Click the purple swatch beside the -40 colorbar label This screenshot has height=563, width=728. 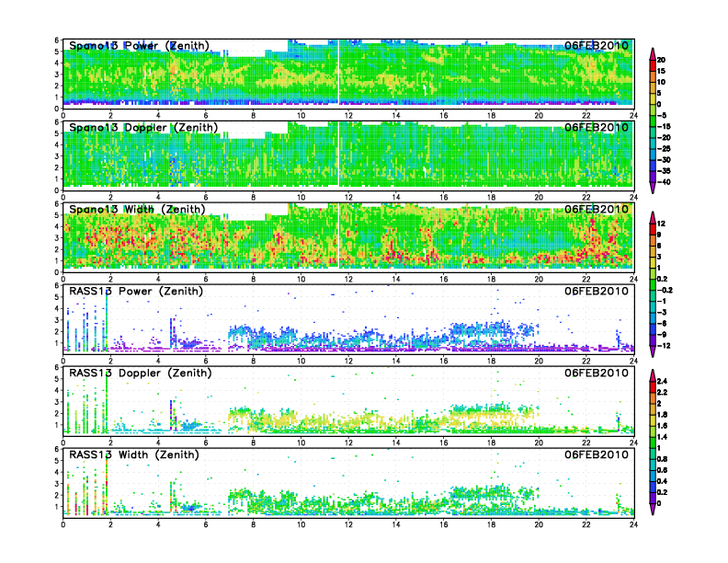653,177
